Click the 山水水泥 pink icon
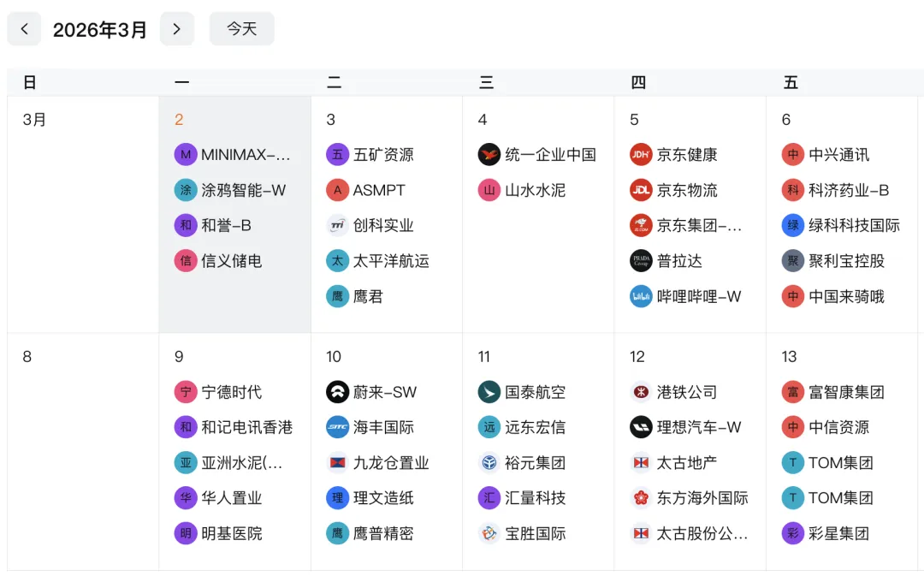The height and width of the screenshot is (576, 924). pyautogui.click(x=489, y=190)
